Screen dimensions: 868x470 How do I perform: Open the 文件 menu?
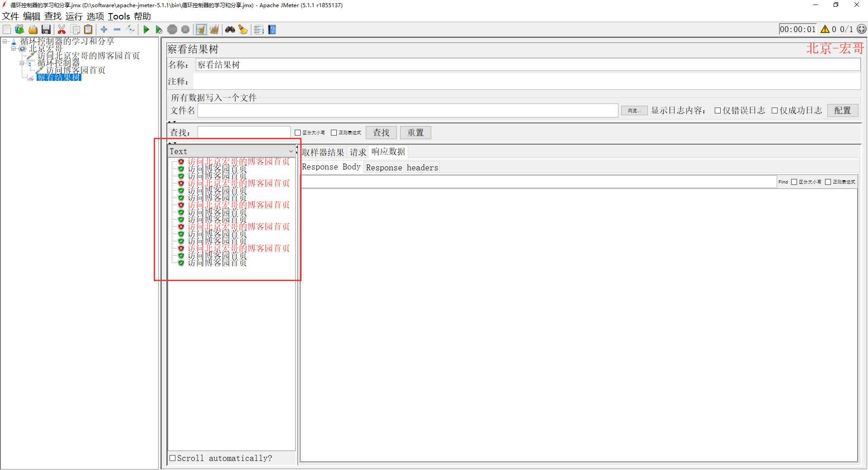[x=10, y=16]
